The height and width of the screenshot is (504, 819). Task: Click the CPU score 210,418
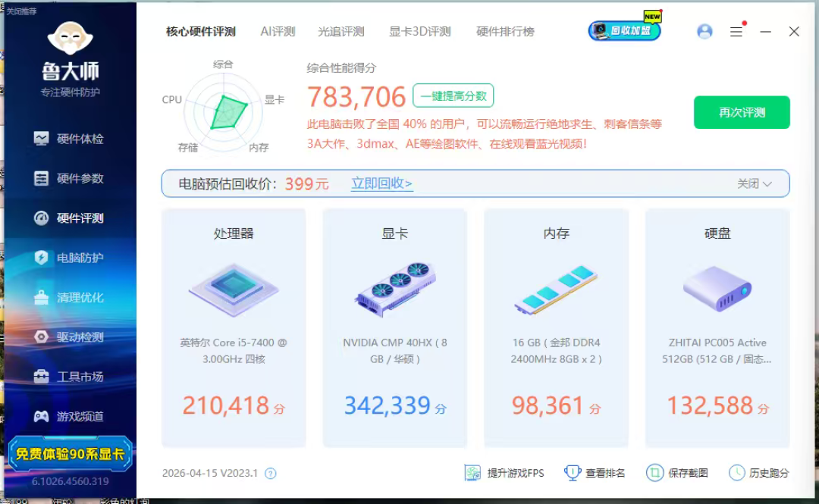point(226,405)
